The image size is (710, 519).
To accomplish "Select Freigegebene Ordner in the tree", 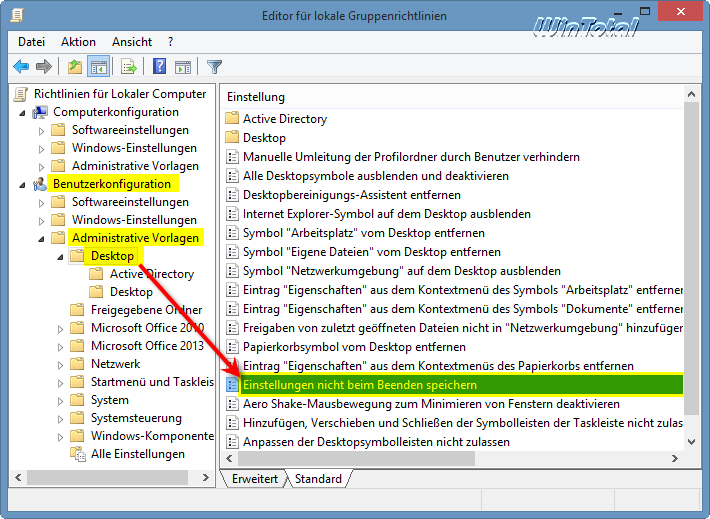I will click(x=146, y=310).
